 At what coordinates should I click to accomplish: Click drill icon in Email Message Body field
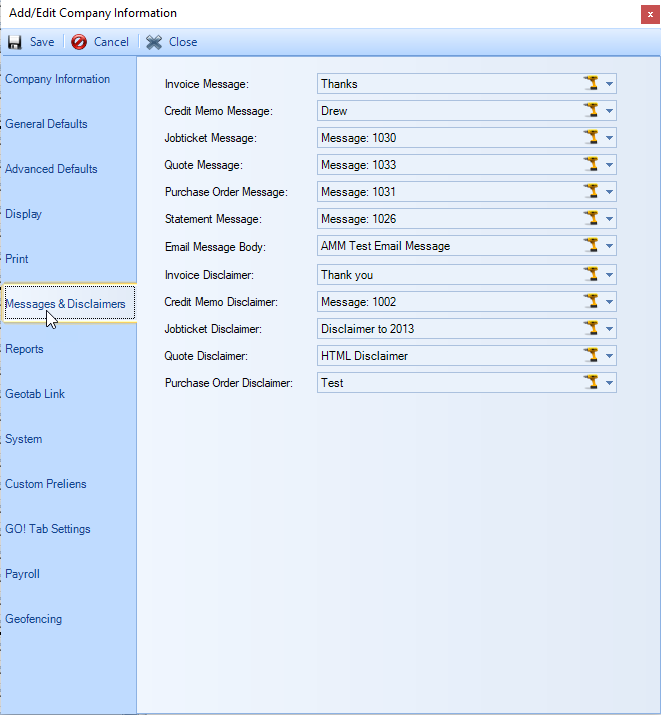tap(591, 246)
